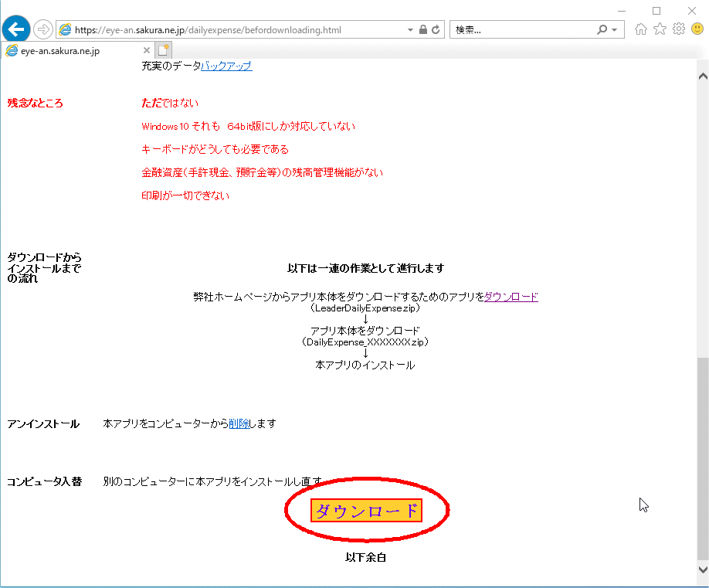
Task: Open Favorites star icon
Action: [x=660, y=29]
